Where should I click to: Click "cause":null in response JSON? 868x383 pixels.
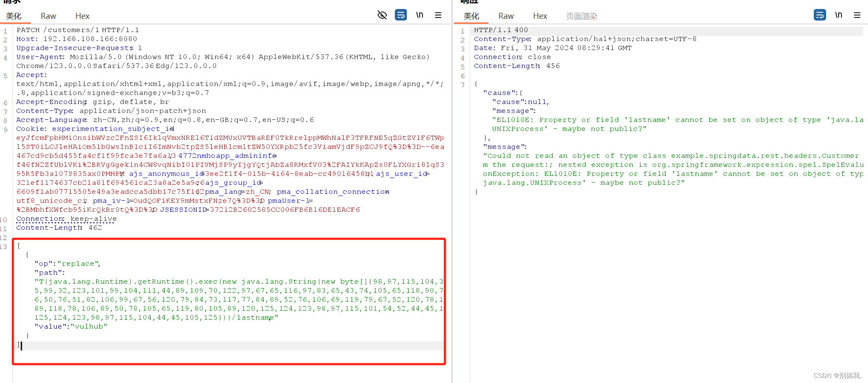pos(521,102)
